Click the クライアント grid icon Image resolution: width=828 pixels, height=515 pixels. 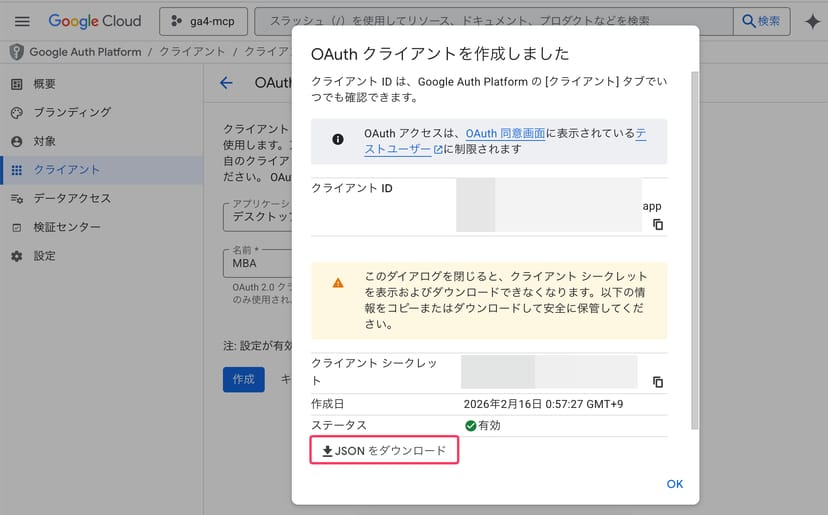(x=17, y=170)
